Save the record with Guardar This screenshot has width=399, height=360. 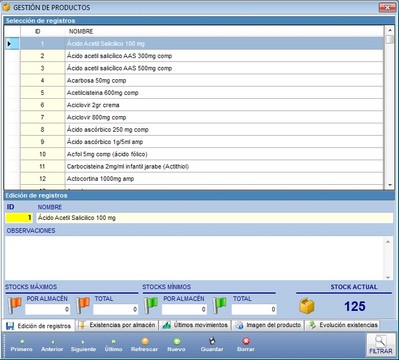point(212,346)
